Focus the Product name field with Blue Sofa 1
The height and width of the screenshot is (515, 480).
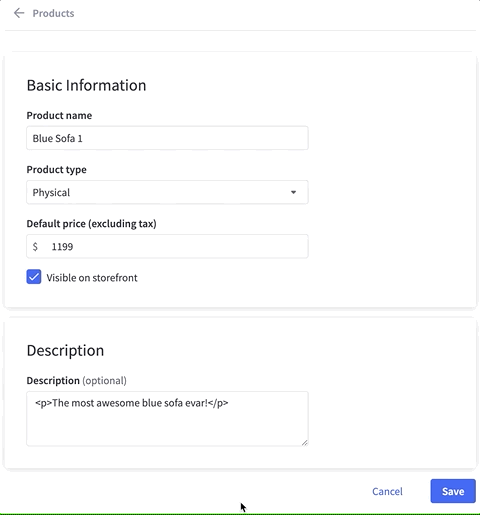pos(167,138)
